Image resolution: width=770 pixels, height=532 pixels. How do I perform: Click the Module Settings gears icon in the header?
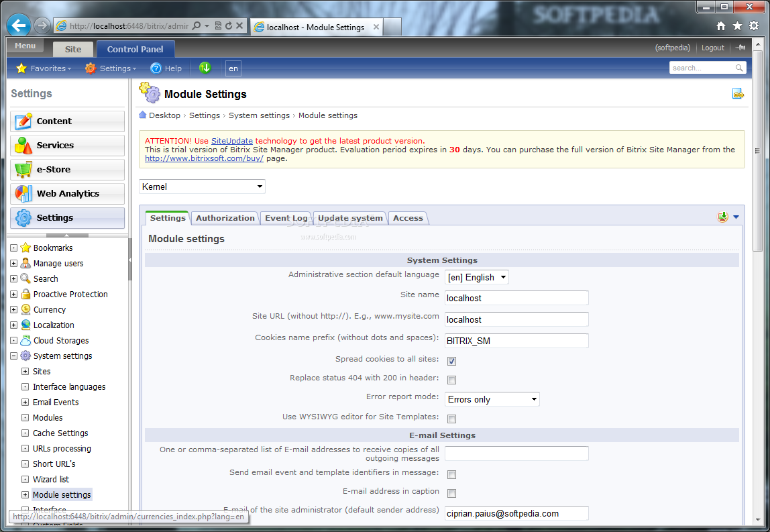(x=150, y=93)
